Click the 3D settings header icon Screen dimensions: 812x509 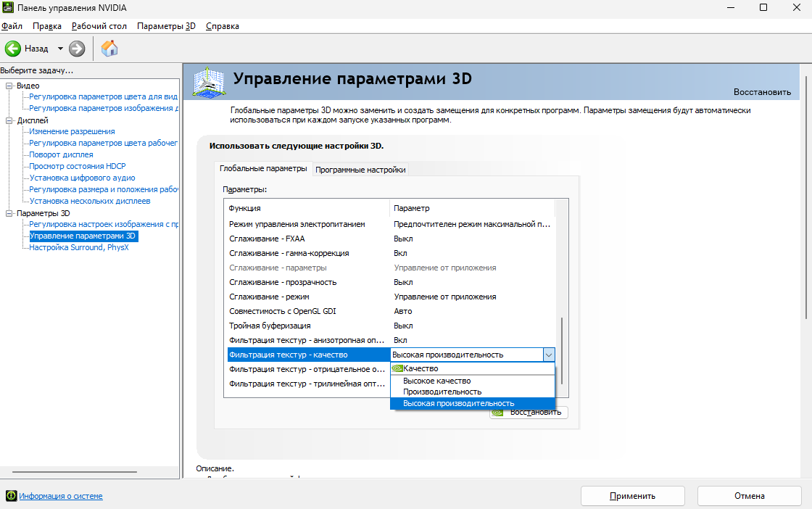click(x=209, y=82)
